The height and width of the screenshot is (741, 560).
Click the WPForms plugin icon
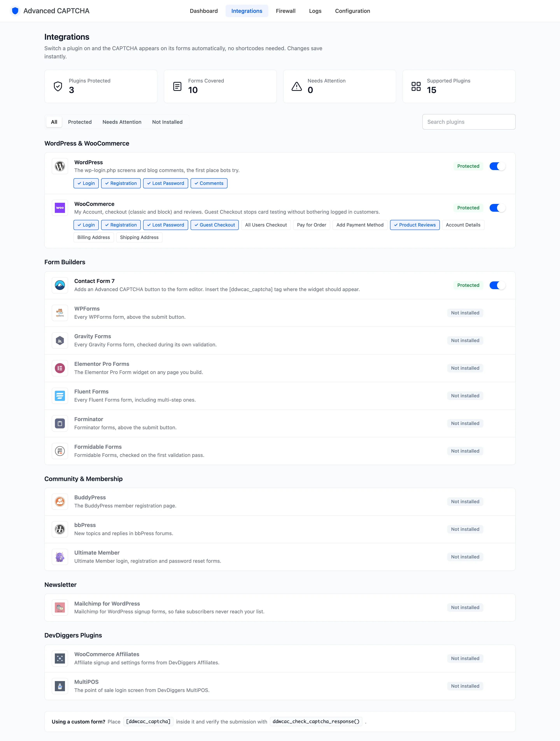pos(60,313)
